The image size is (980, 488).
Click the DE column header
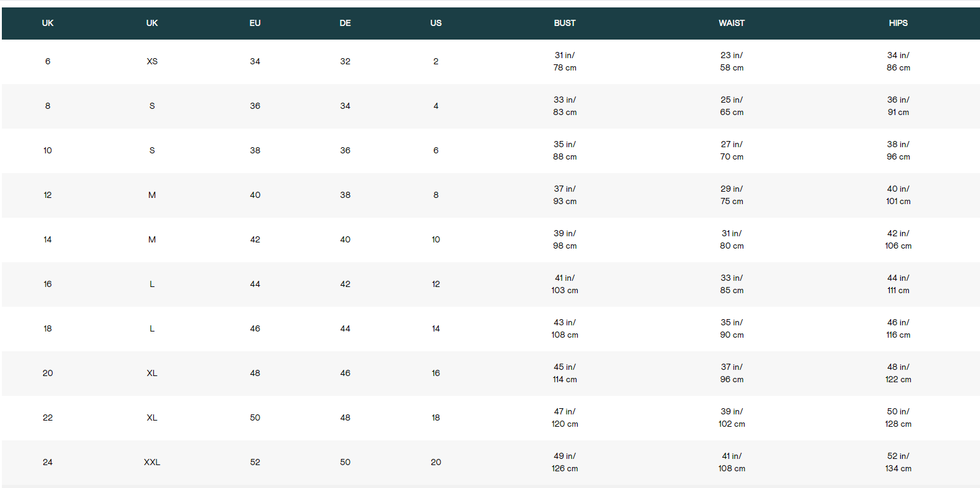345,23
